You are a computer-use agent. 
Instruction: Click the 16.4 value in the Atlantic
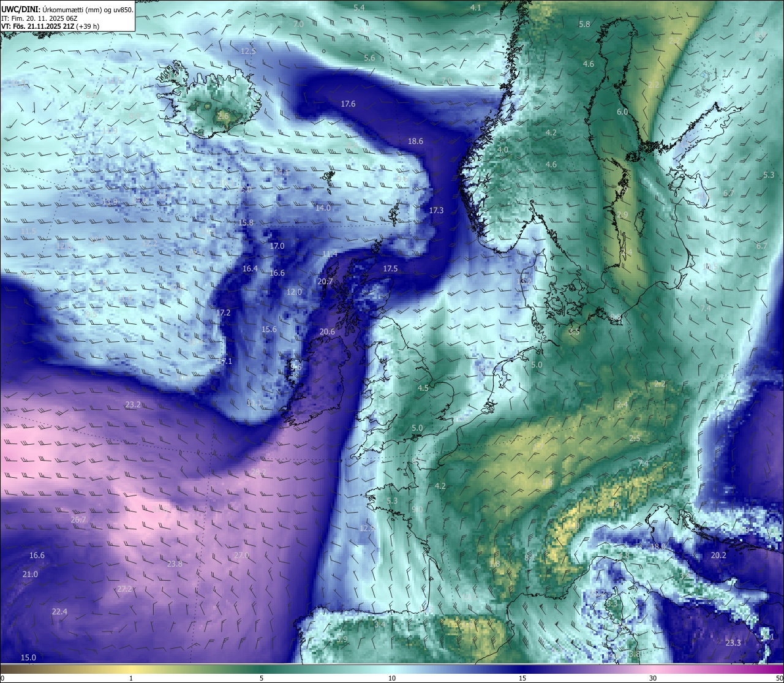[x=250, y=269]
